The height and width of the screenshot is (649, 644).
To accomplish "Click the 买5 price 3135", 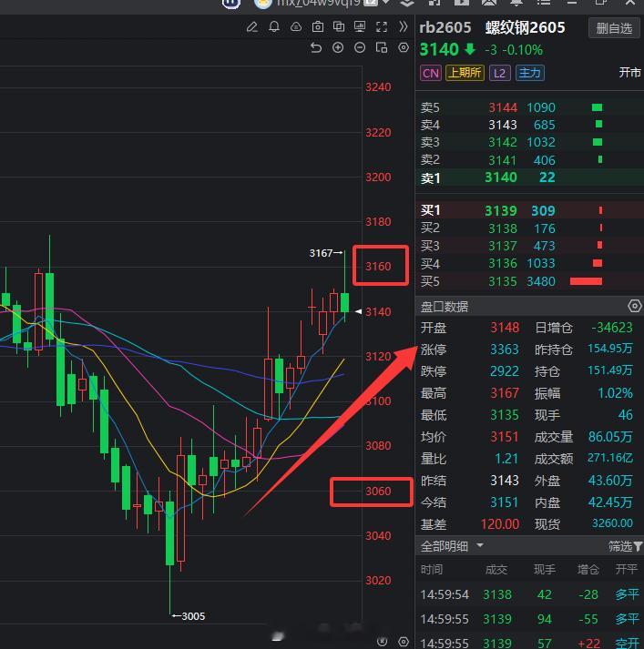I will (503, 281).
